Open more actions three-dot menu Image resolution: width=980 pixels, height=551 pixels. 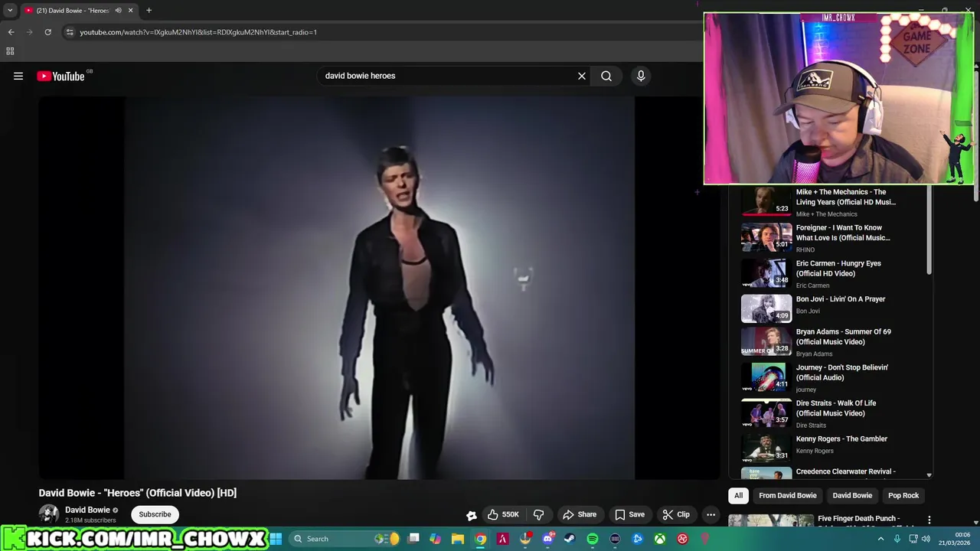click(710, 514)
